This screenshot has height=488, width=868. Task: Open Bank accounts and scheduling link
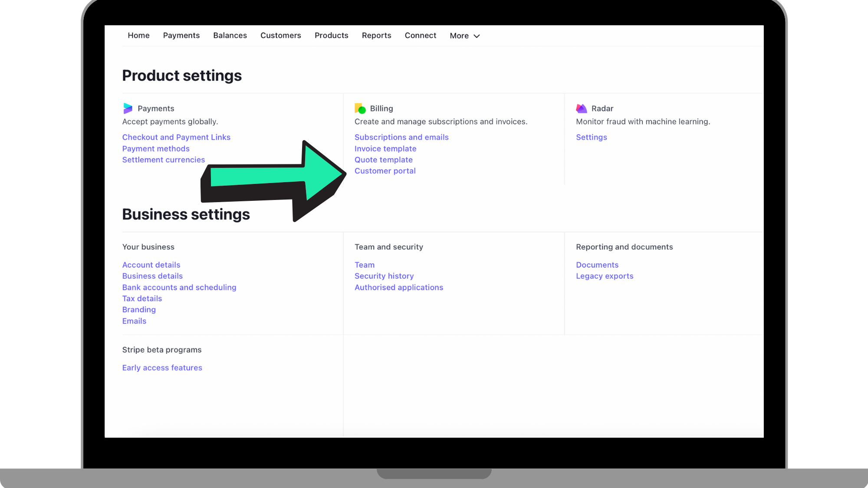[x=179, y=288]
